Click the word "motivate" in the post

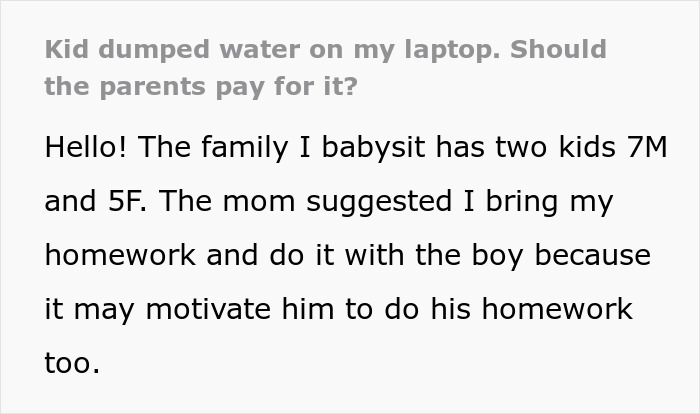[x=208, y=309]
